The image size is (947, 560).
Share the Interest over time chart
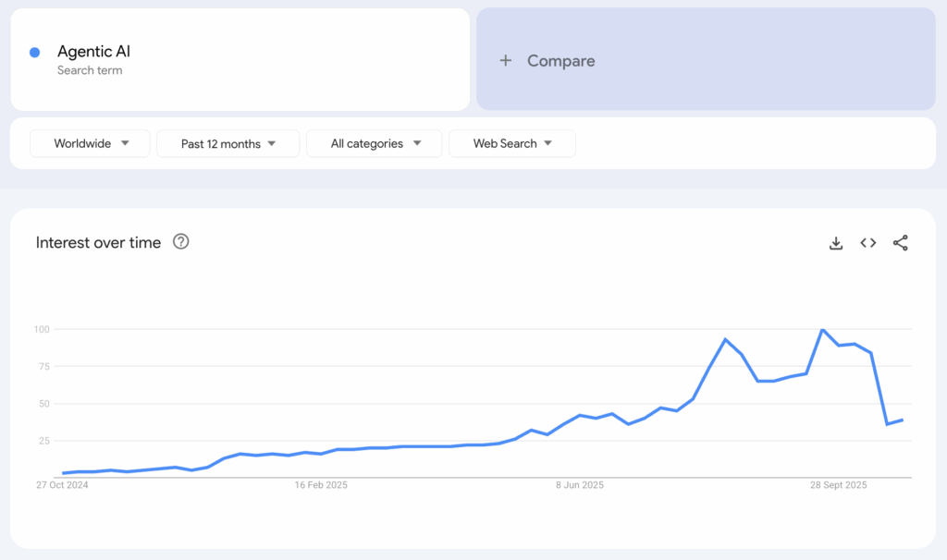tap(900, 243)
